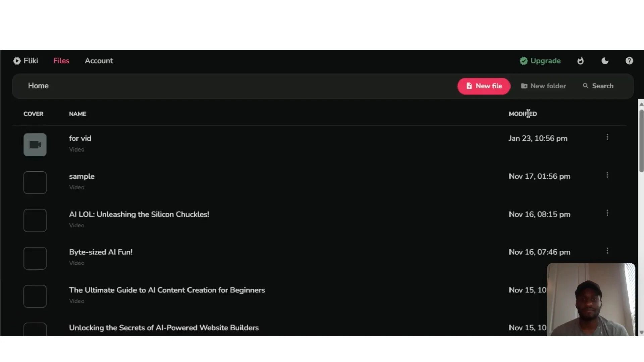Viewport: 644px width, 362px height.
Task: Click the video camera cover of for vid
Action: click(35, 145)
